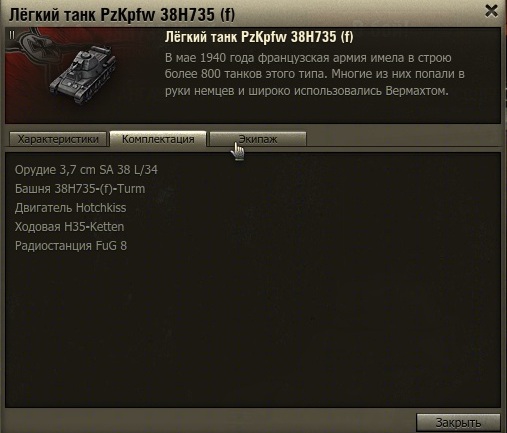Click the PzKpfw 38H735 tank image
This screenshot has height=433, width=507.
83,74
